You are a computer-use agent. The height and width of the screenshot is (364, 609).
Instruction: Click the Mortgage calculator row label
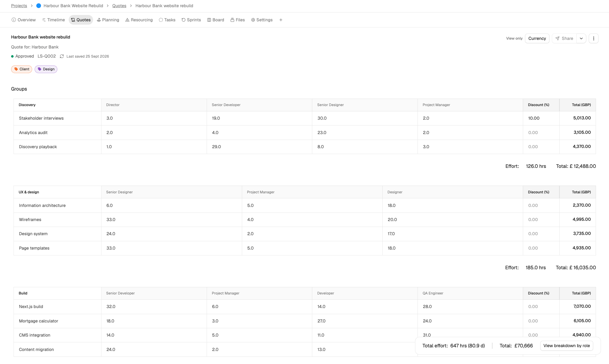[39, 321]
